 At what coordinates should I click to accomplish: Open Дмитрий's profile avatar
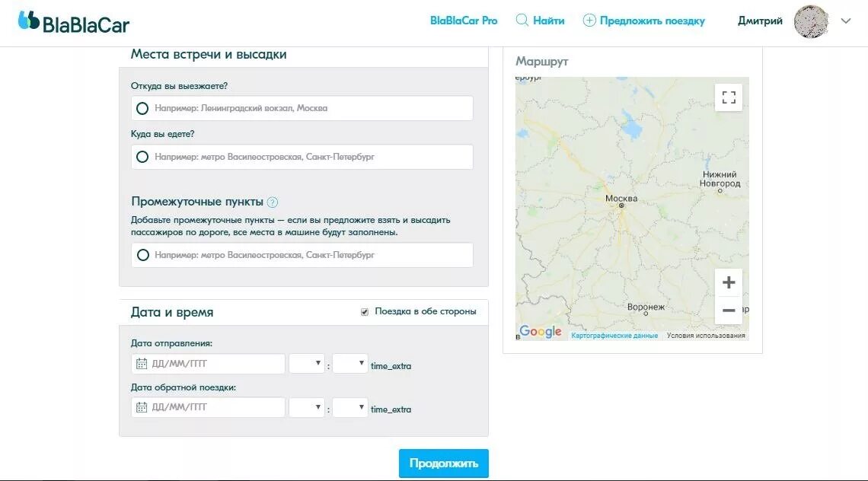pos(810,21)
